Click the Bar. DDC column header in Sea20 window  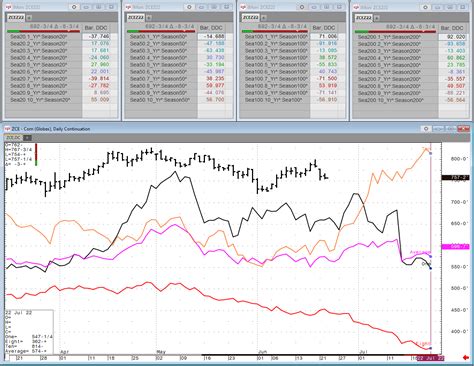(x=97, y=28)
